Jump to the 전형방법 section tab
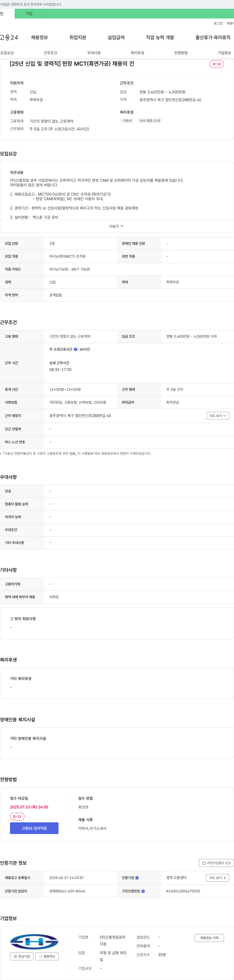 coord(181,53)
